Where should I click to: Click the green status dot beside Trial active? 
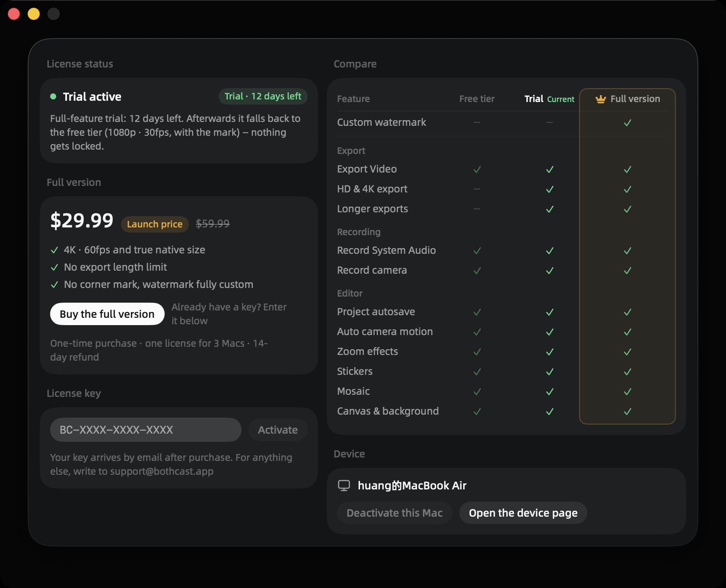[x=53, y=96]
